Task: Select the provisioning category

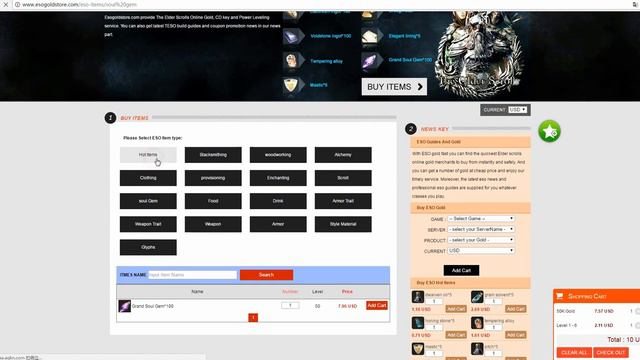Action: (213, 178)
